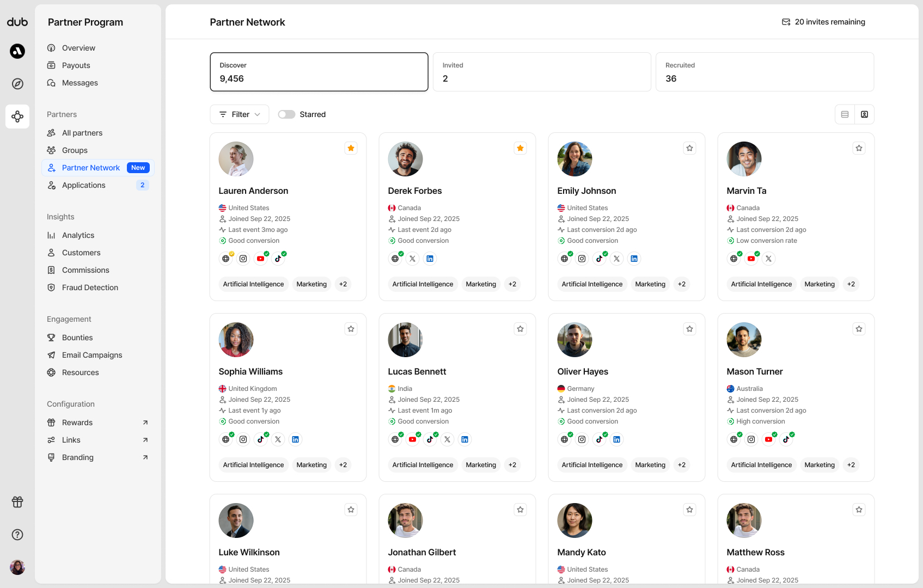Select the Invited tab
Viewport: 923px width, 588px height.
[x=541, y=72]
